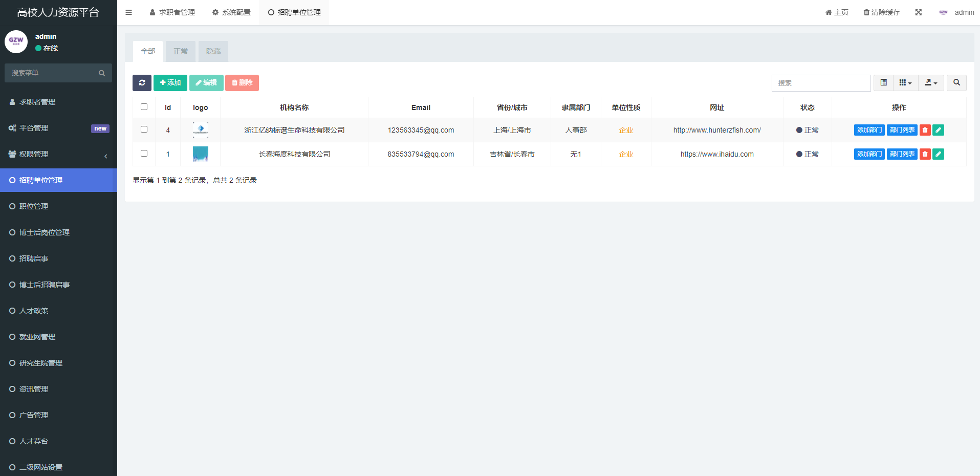The image size is (980, 476).
Task: Click the fullscreen expand icon
Action: coord(919,12)
